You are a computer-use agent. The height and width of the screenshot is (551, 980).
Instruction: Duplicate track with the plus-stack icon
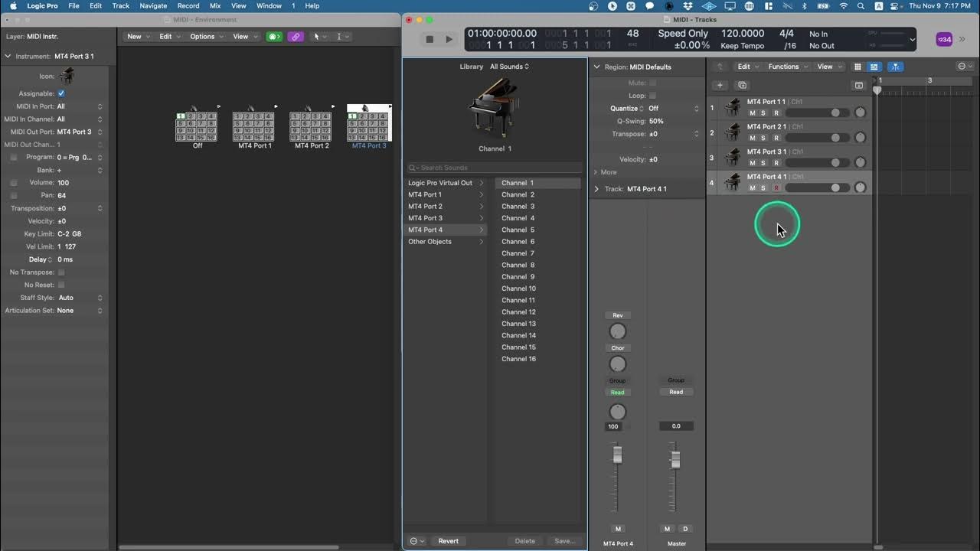point(742,85)
